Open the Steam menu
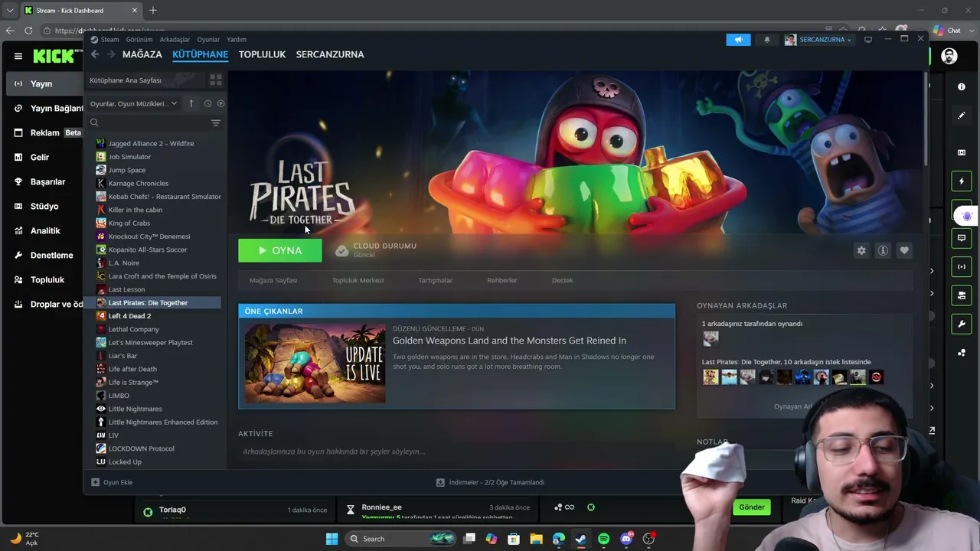Image resolution: width=980 pixels, height=551 pixels. pos(105,40)
